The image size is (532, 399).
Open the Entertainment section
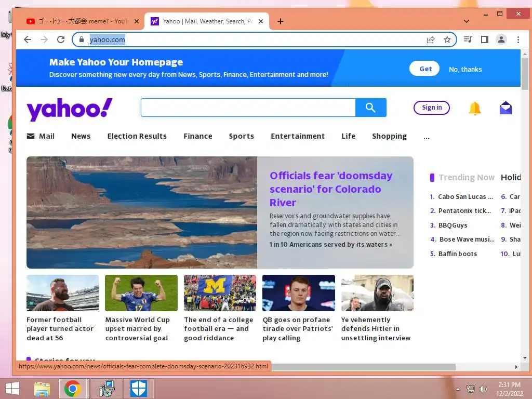pos(298,136)
